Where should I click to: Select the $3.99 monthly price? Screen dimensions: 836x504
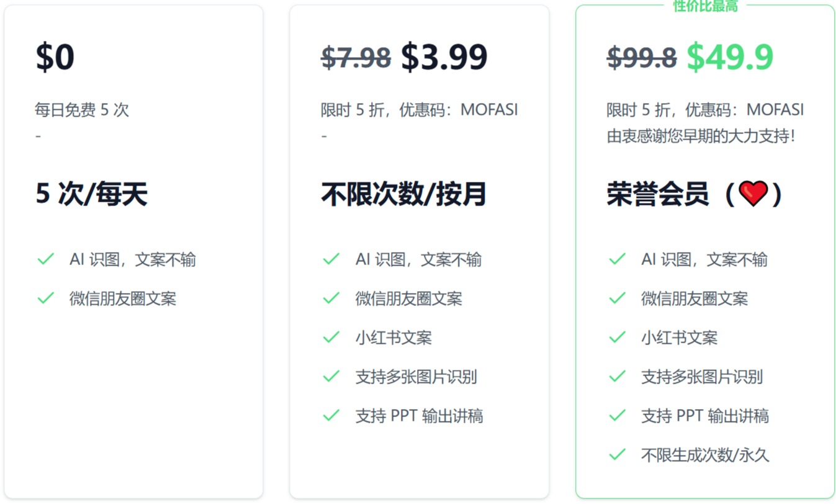tap(445, 56)
